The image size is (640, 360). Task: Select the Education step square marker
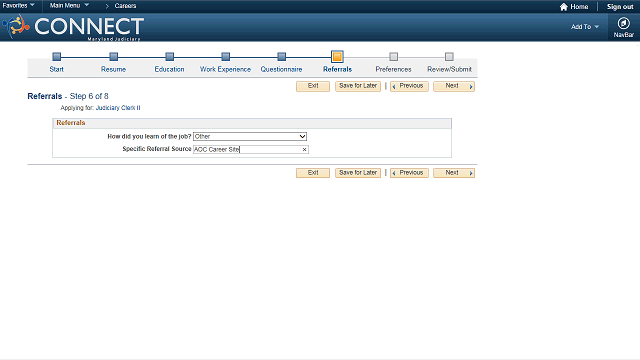[x=169, y=56]
